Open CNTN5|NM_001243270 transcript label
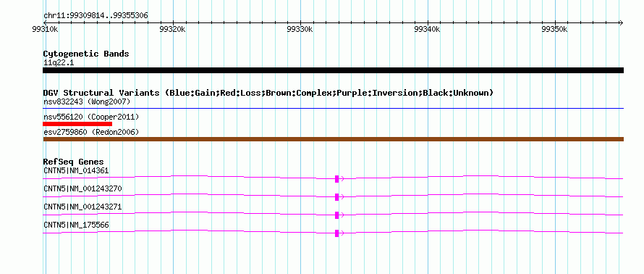The width and height of the screenshot is (644, 274). coord(82,189)
